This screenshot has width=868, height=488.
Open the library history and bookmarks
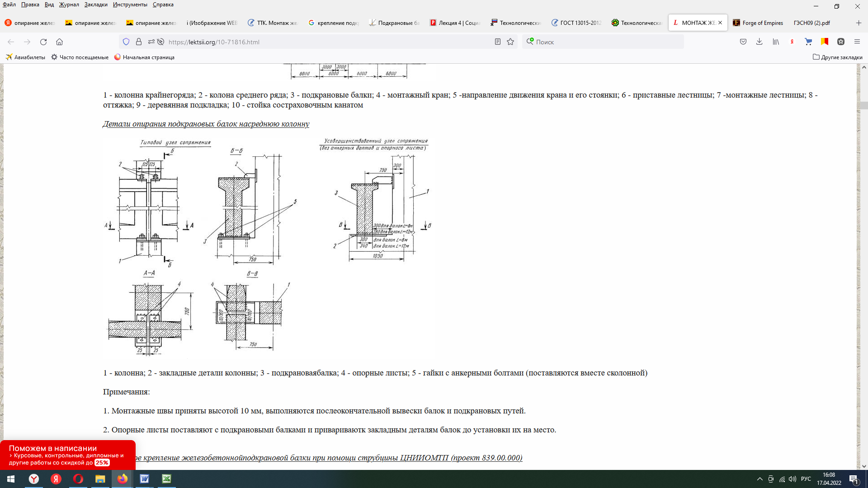point(776,42)
